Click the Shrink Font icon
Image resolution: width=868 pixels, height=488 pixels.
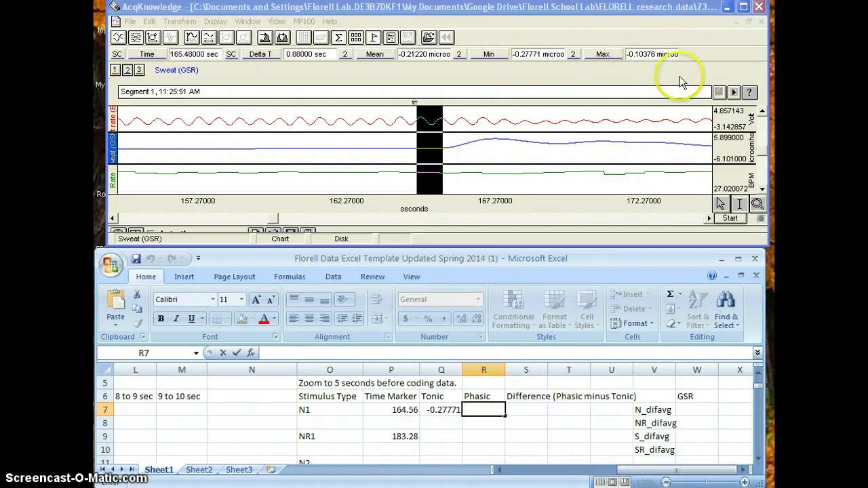click(271, 300)
